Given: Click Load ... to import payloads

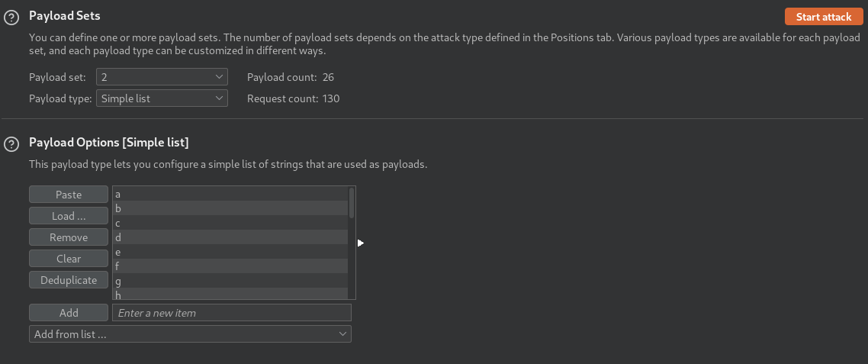Looking at the screenshot, I should click(x=69, y=216).
